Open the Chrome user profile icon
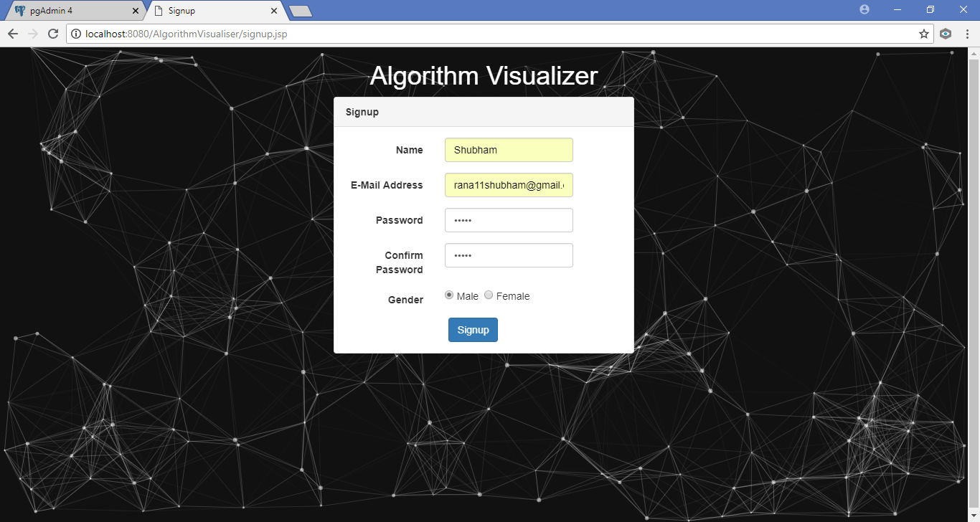The height and width of the screenshot is (522, 980). (864, 9)
